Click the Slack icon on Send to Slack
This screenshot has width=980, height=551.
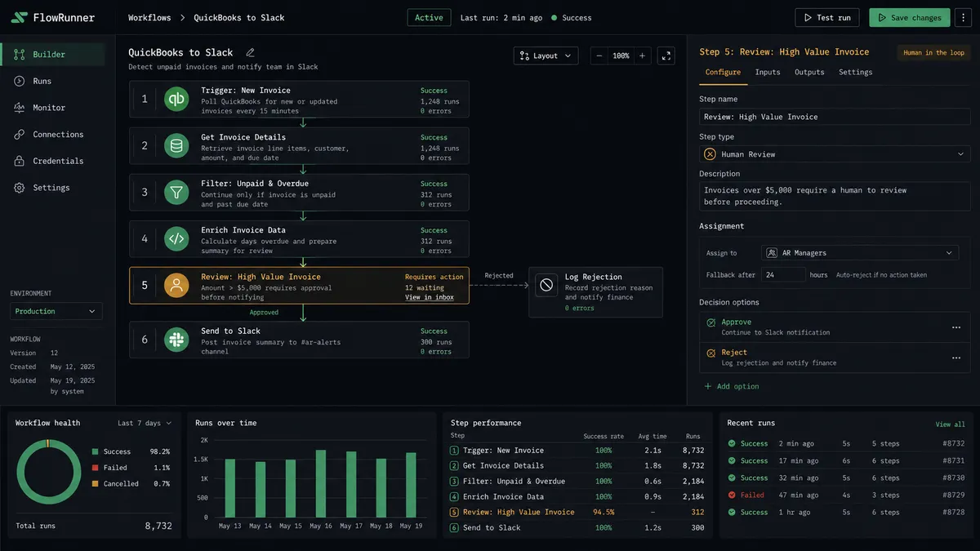(176, 339)
